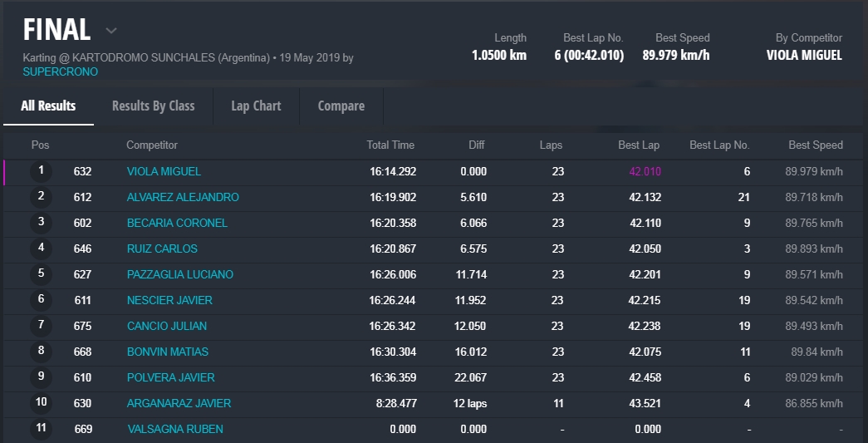View RUIZ CARLOS competitor results
Screen dimensions: 868x443
click(x=162, y=249)
